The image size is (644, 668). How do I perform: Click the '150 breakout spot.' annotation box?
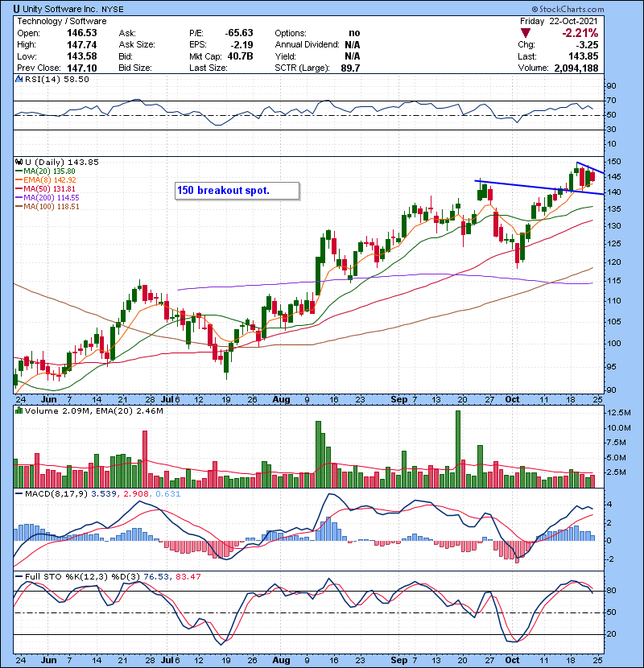[237, 191]
